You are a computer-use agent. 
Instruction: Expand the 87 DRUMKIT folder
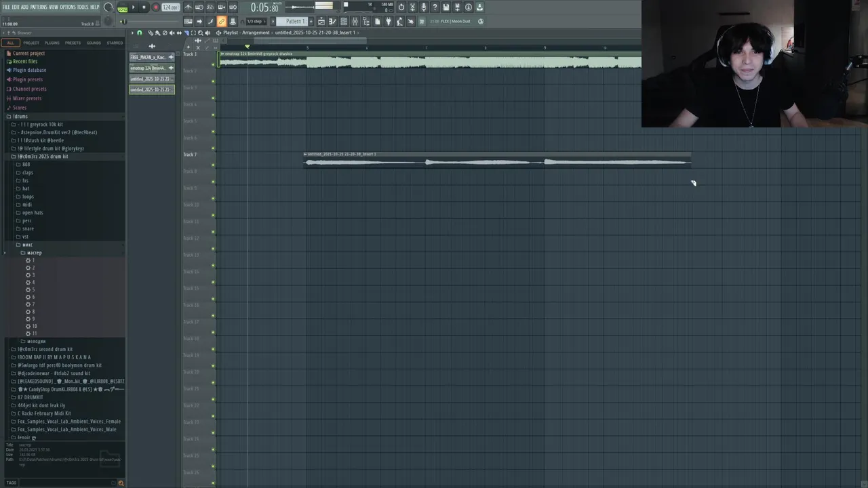tap(30, 397)
